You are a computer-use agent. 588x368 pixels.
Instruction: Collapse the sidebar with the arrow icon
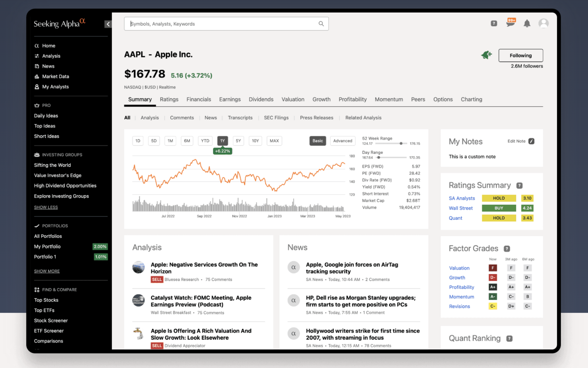pos(108,24)
